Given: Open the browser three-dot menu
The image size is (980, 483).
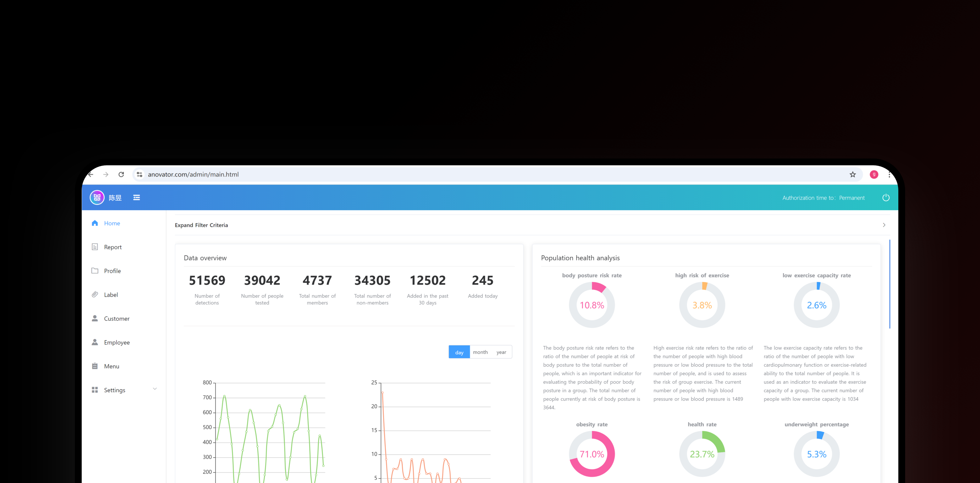Looking at the screenshot, I should [889, 174].
